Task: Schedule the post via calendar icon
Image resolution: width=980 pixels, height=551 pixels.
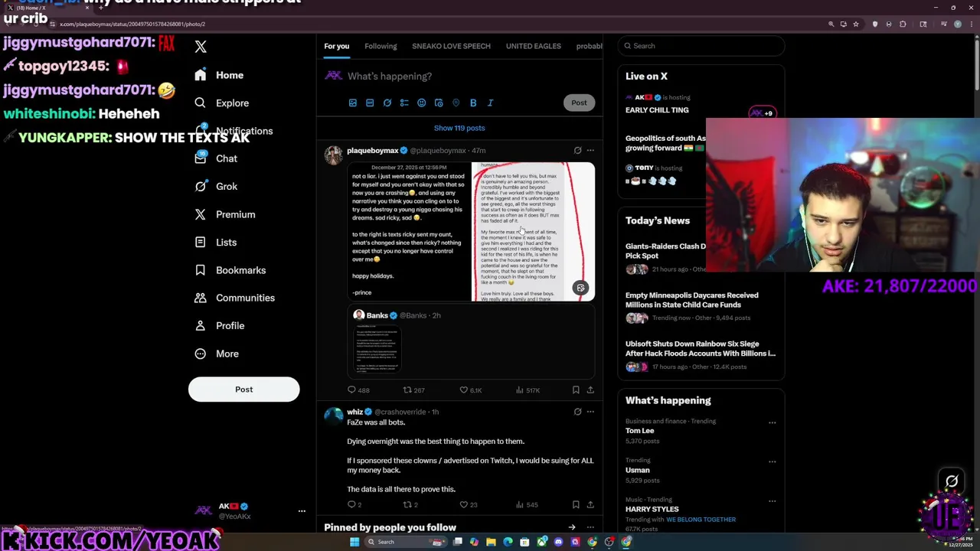Action: tap(439, 103)
